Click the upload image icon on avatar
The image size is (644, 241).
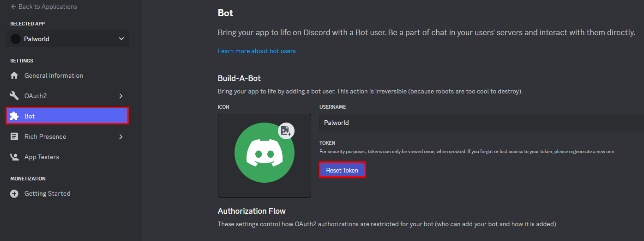point(286,130)
